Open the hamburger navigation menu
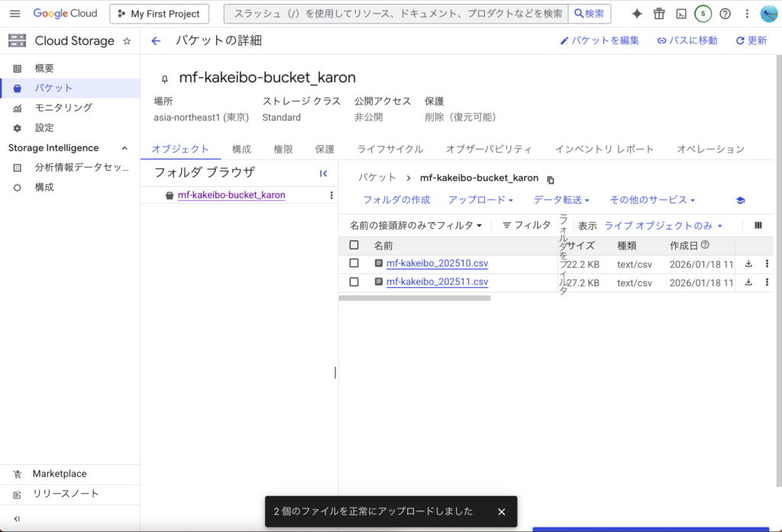Viewport: 782px width, 532px height. click(15, 14)
